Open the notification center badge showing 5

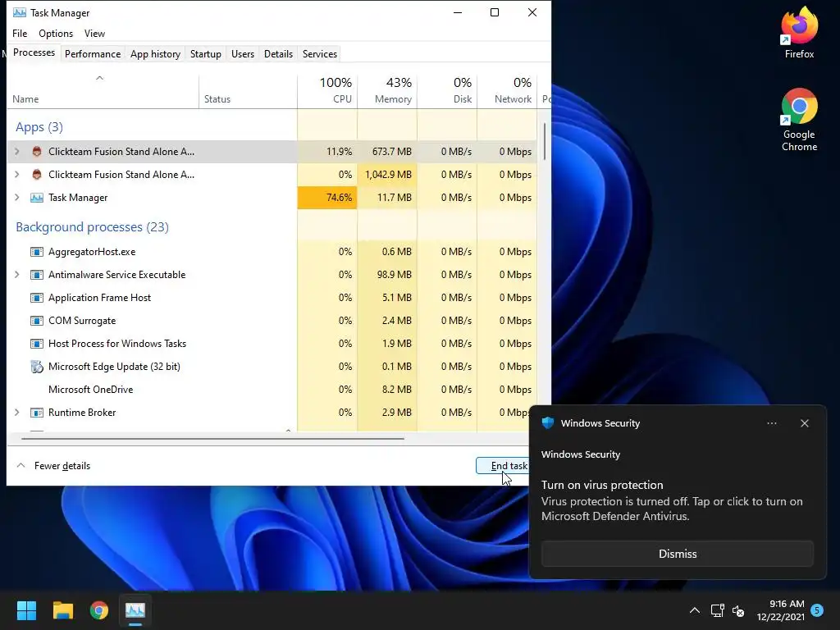coord(817,610)
